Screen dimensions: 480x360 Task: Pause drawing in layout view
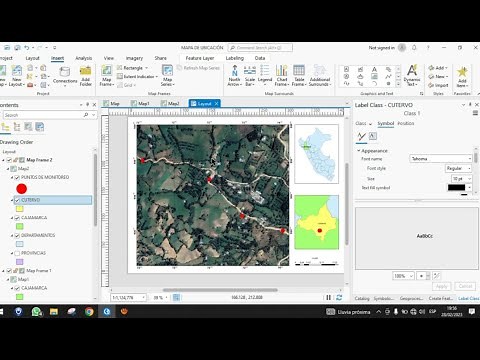point(328,297)
